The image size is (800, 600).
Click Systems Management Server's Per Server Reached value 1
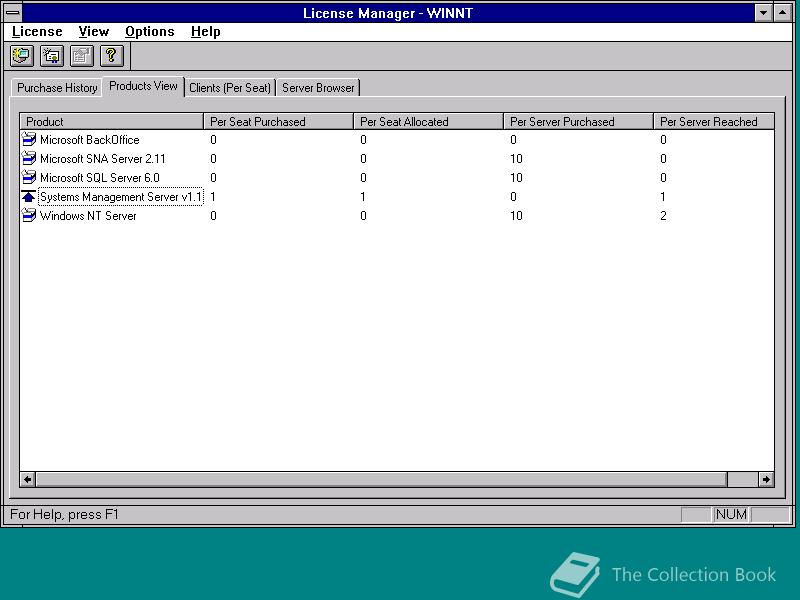pyautogui.click(x=662, y=196)
